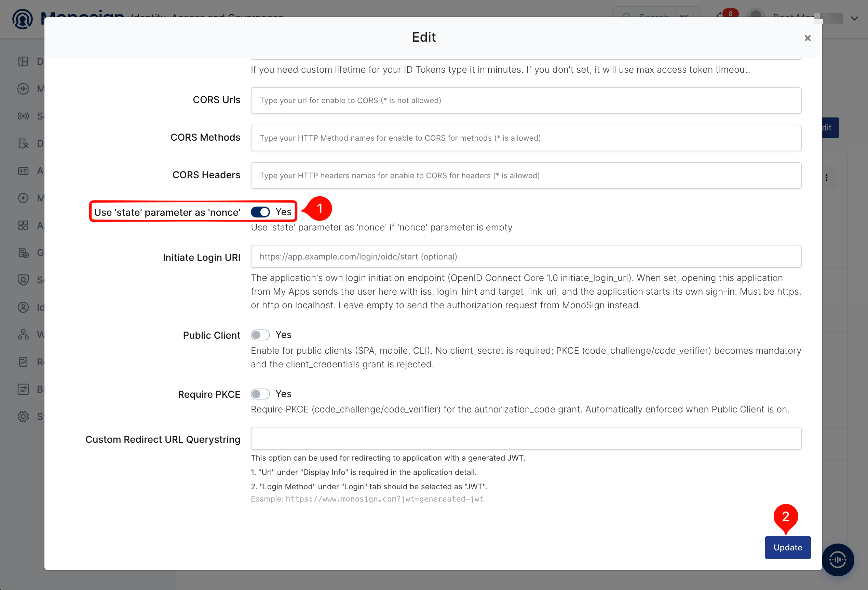The height and width of the screenshot is (590, 868).
Task: Enable the Public Client toggle
Action: (260, 335)
